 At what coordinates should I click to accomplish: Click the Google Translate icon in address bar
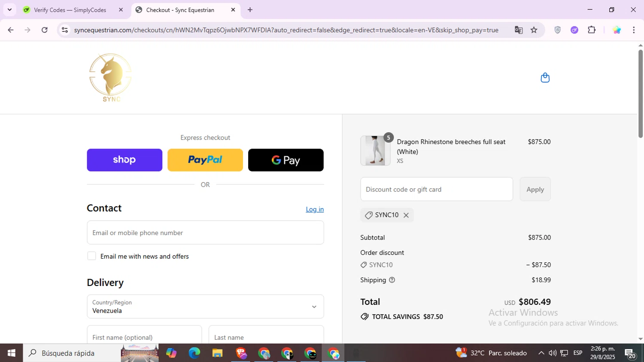click(519, 30)
